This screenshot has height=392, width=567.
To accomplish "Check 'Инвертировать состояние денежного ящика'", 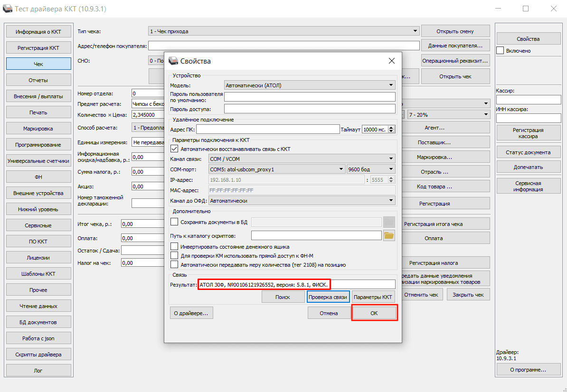I will 174,247.
